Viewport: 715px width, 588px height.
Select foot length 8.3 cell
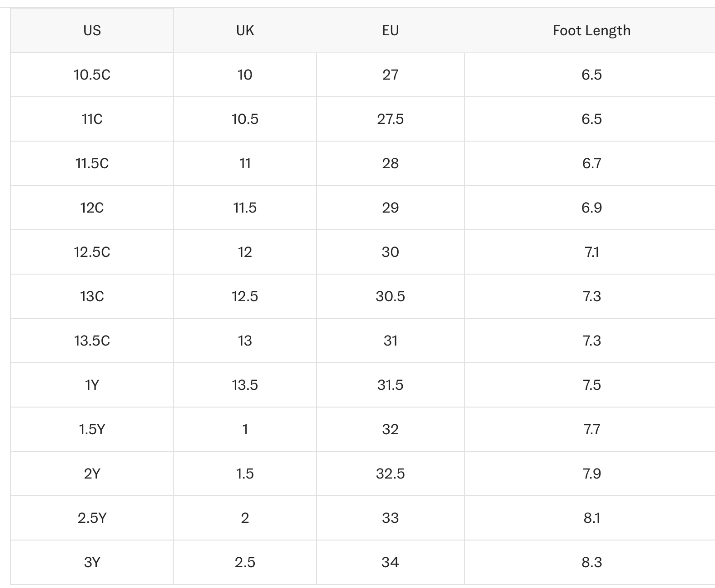tap(591, 562)
